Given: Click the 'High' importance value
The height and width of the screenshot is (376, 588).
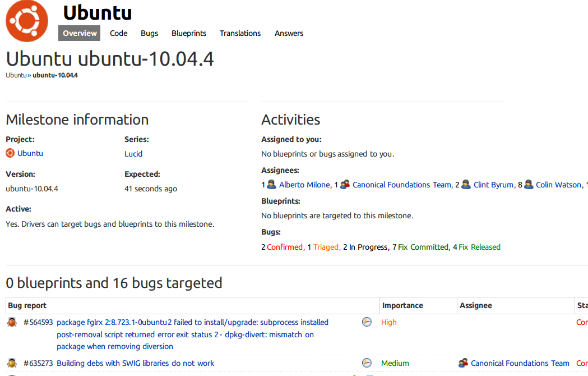Looking at the screenshot, I should (388, 322).
